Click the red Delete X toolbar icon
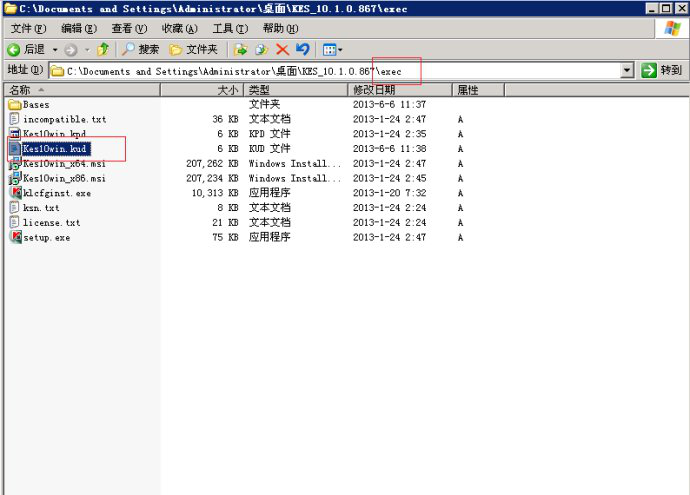This screenshot has height=495, width=690. coord(282,49)
